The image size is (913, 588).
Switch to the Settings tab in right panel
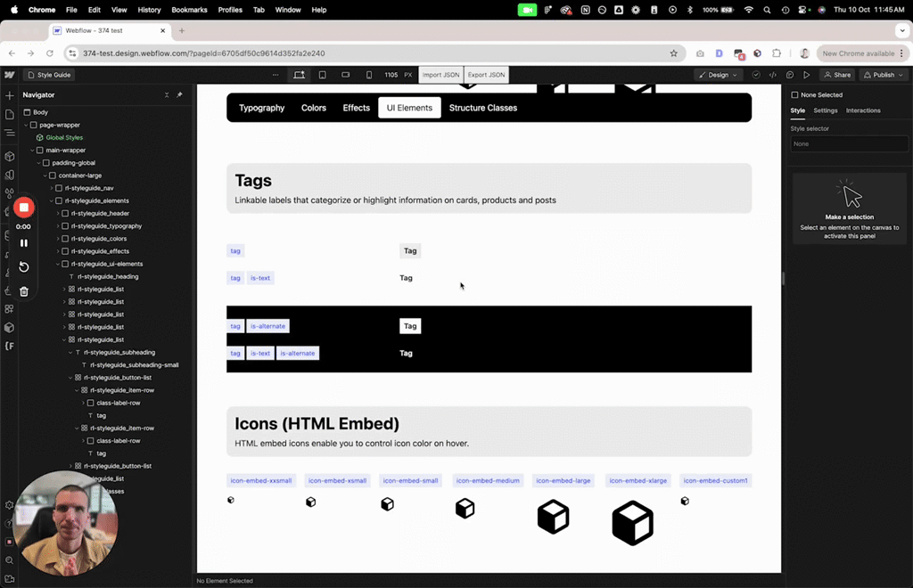[x=825, y=110]
